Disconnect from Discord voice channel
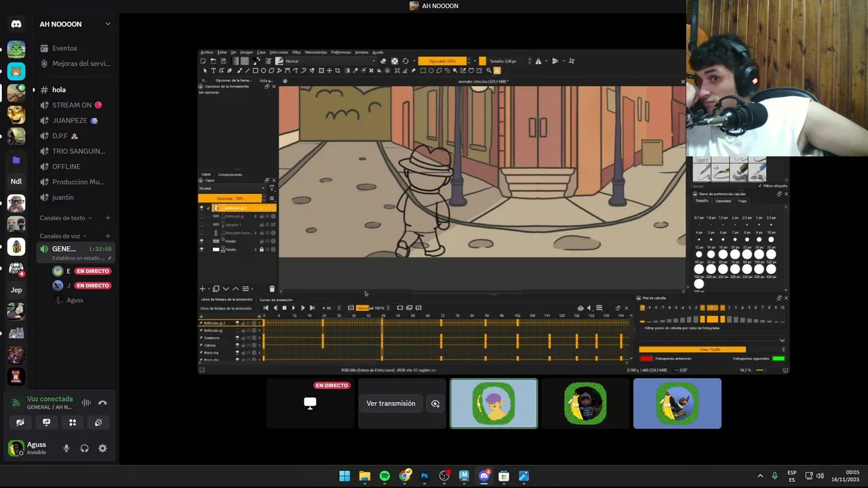Screen dimensions: 868x488 pyautogui.click(x=102, y=403)
